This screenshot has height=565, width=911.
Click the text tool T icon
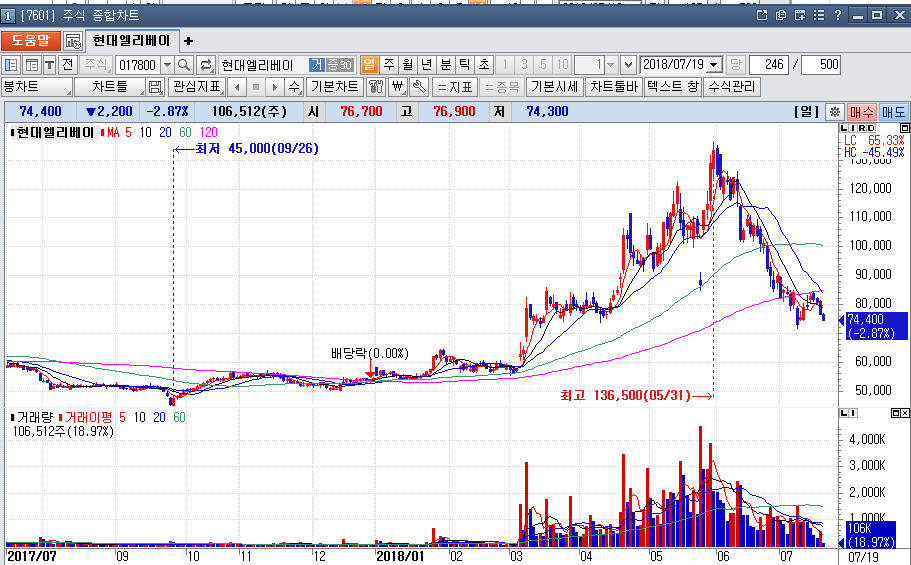point(48,64)
